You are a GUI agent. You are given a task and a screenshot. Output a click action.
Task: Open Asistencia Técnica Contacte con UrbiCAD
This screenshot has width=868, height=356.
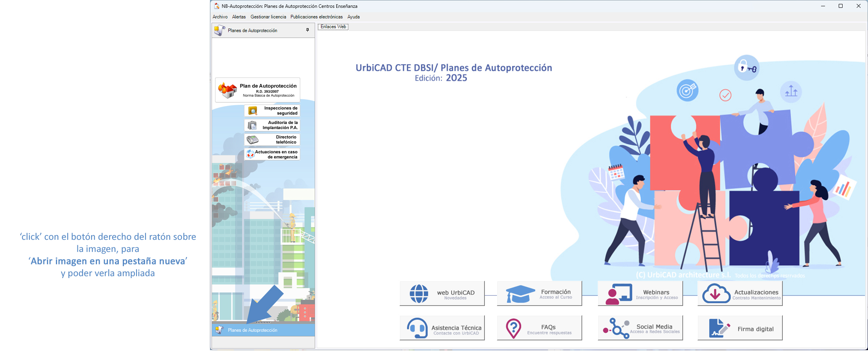(442, 328)
